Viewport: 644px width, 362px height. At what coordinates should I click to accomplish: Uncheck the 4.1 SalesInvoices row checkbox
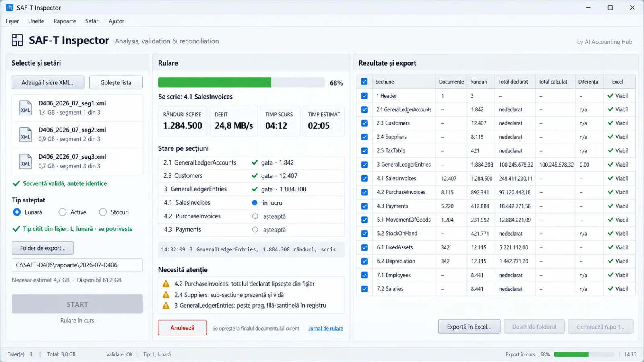364,178
